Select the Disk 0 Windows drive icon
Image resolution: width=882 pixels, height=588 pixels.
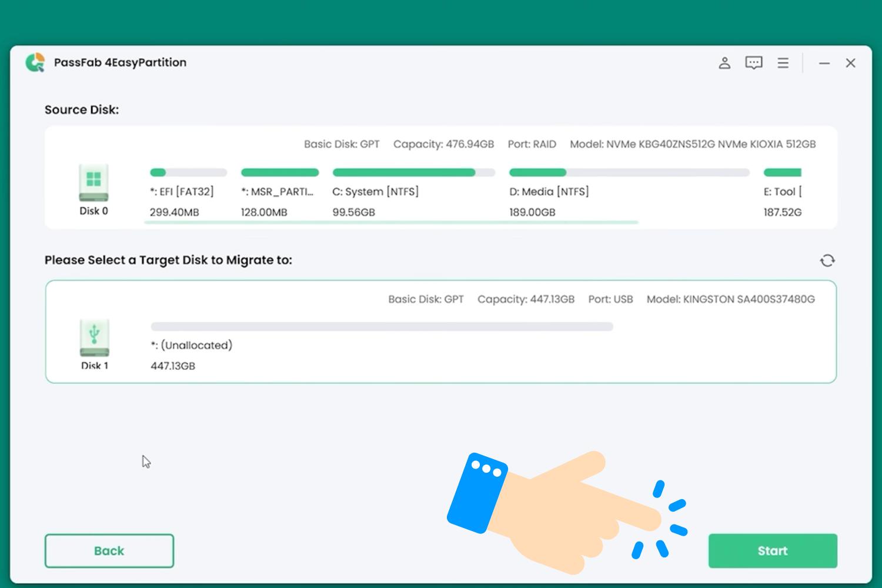(93, 183)
